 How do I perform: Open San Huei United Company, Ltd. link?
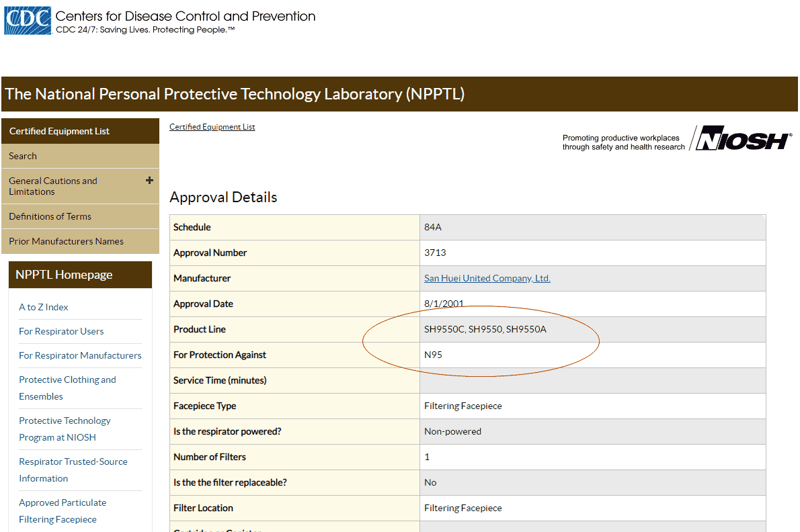(487, 278)
